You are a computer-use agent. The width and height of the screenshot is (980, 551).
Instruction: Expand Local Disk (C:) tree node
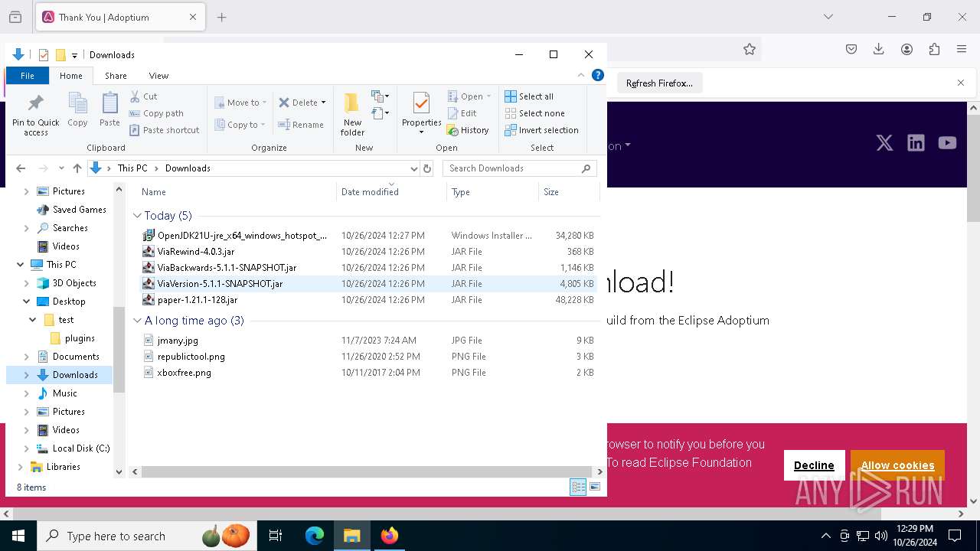27,448
